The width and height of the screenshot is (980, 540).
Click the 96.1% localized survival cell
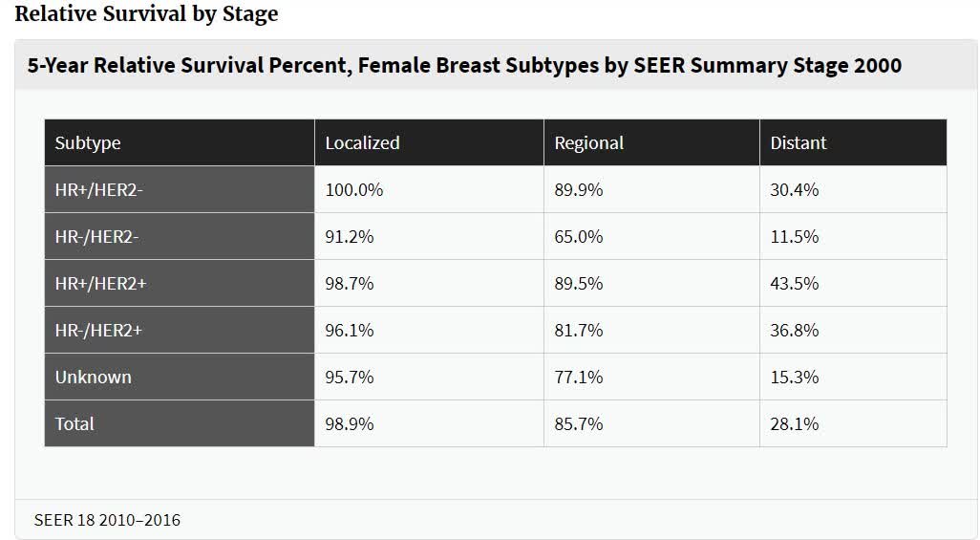tap(350, 331)
